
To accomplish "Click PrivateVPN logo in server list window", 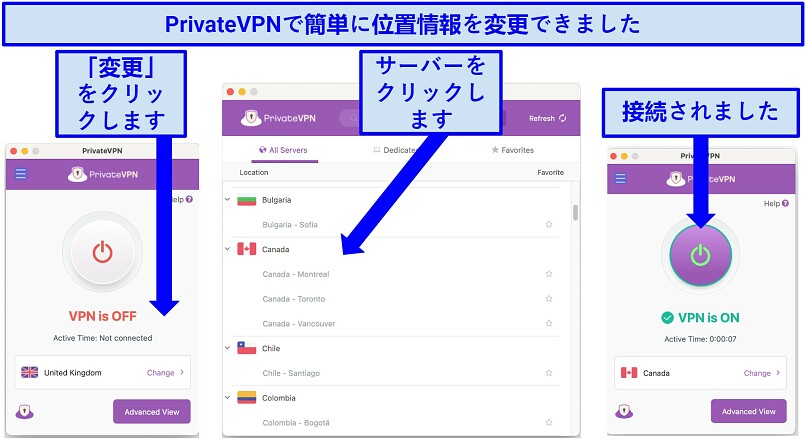I will pyautogui.click(x=278, y=118).
